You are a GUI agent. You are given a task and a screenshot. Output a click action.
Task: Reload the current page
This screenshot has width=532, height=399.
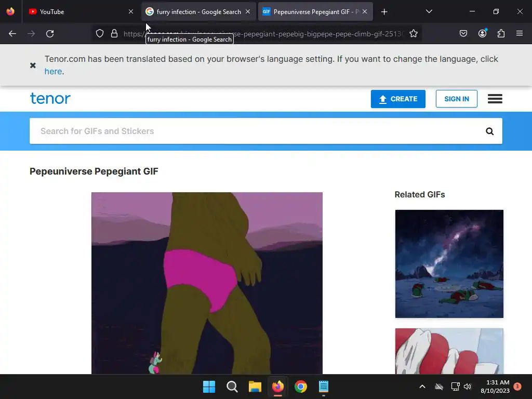pyautogui.click(x=50, y=34)
